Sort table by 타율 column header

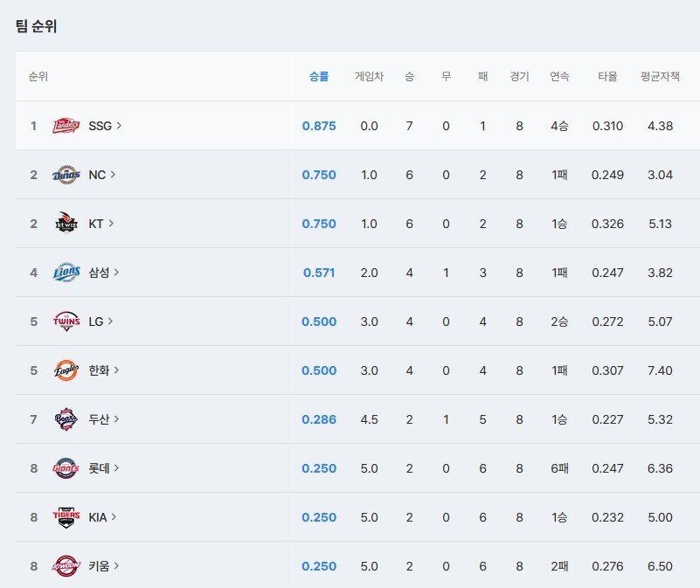(607, 77)
